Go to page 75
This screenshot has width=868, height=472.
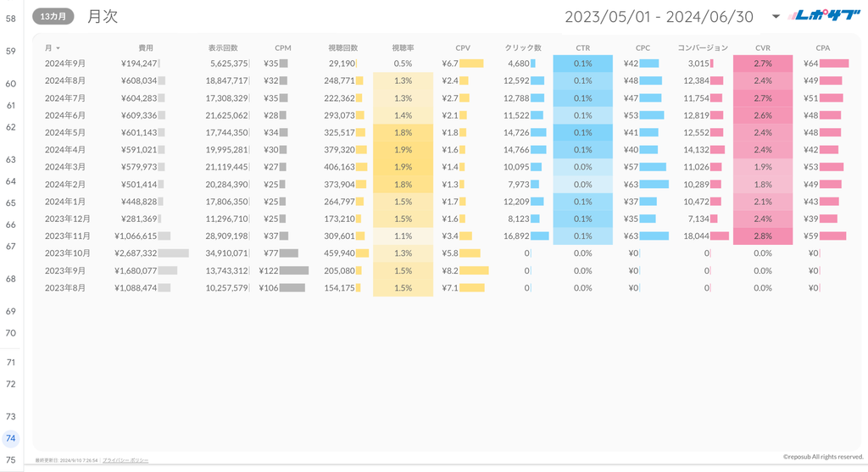pyautogui.click(x=11, y=460)
